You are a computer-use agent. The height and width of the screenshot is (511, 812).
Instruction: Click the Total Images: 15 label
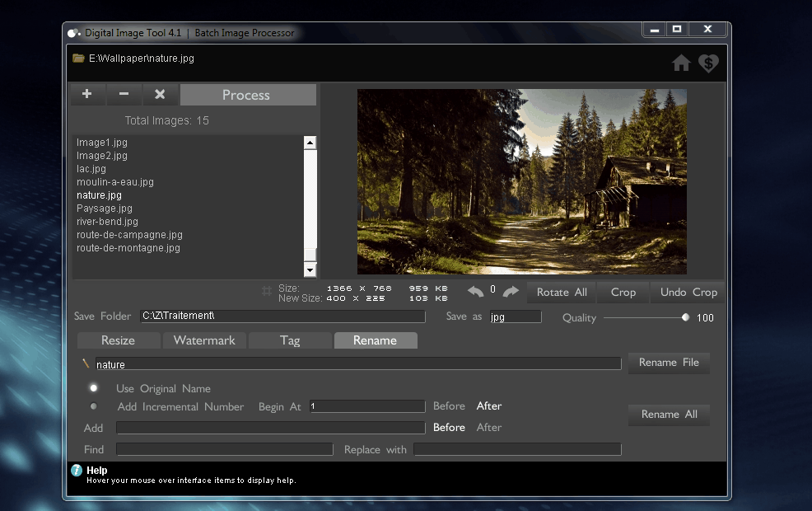coord(166,121)
